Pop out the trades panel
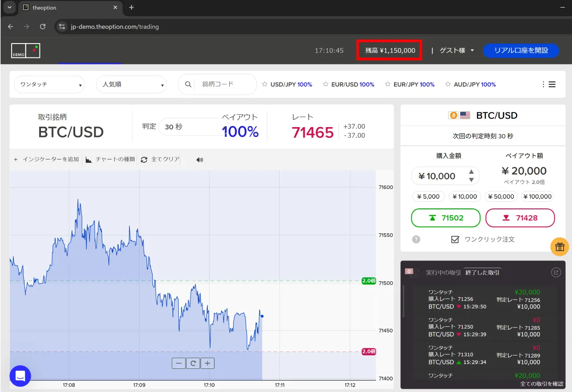The image size is (572, 392). (556, 272)
